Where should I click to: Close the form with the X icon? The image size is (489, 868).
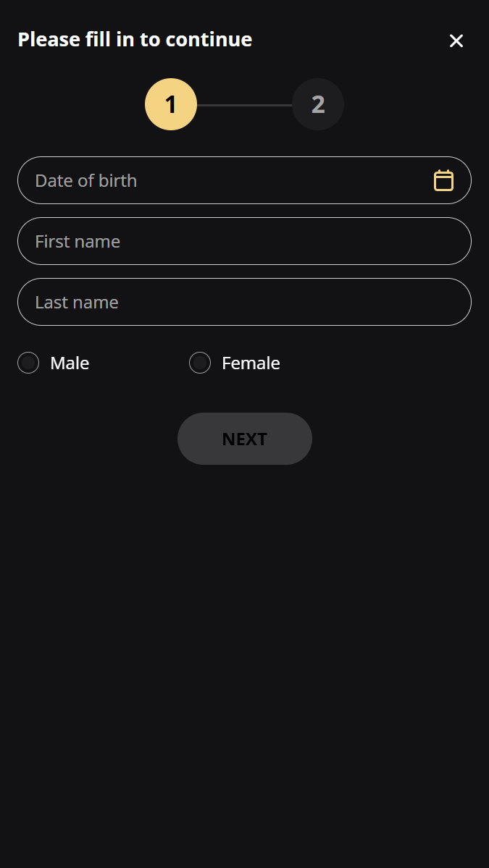456,41
